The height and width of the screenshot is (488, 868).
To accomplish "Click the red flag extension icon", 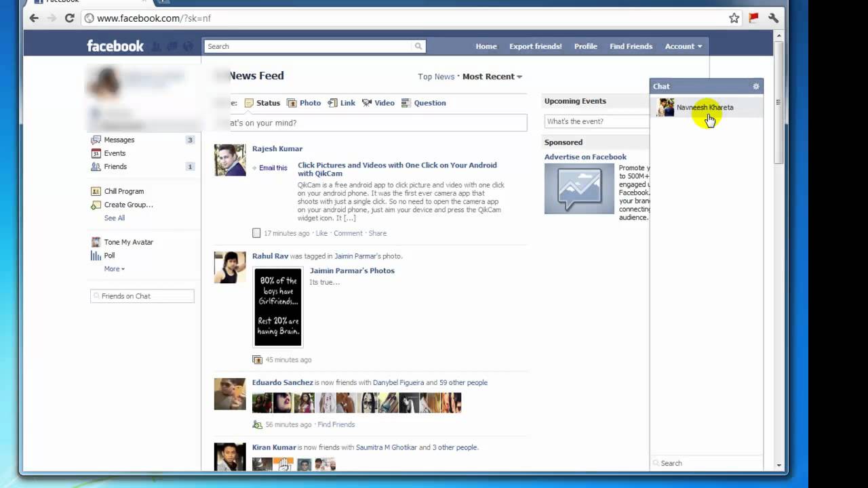I will [x=753, y=18].
